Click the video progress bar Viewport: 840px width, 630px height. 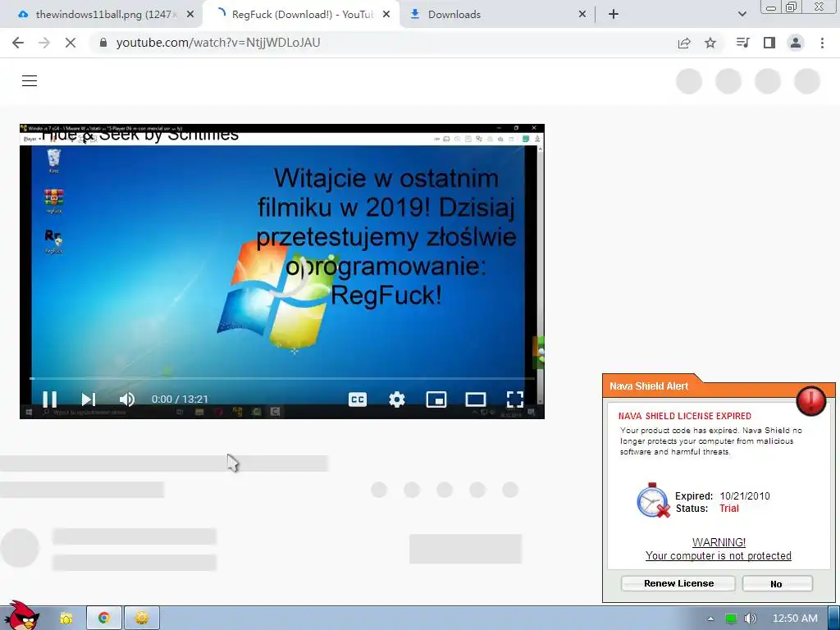click(282, 378)
